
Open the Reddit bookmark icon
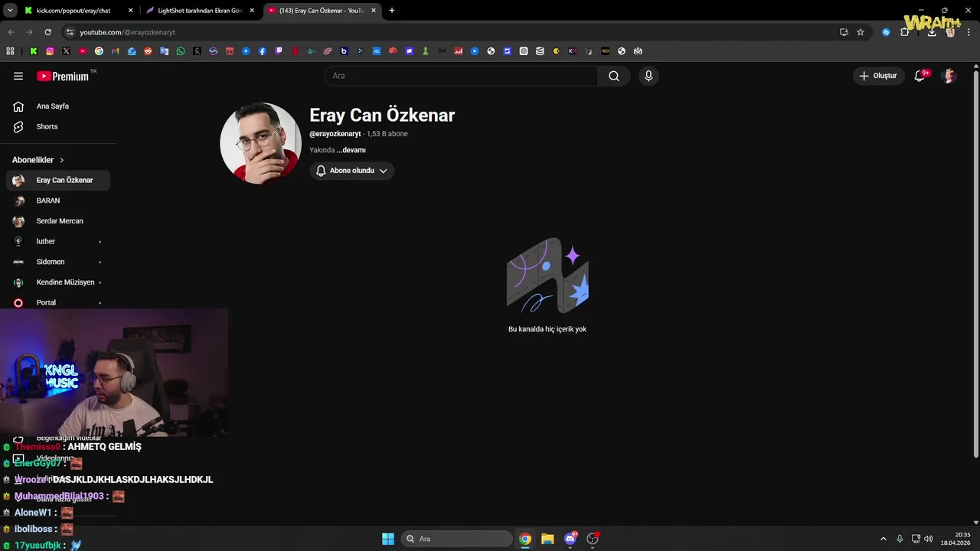pyautogui.click(x=148, y=51)
